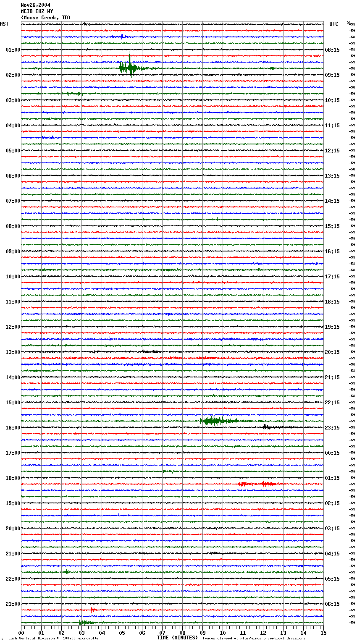Select the '02:00' MST time label
This screenshot has width=357, height=644.
tap(13, 75)
